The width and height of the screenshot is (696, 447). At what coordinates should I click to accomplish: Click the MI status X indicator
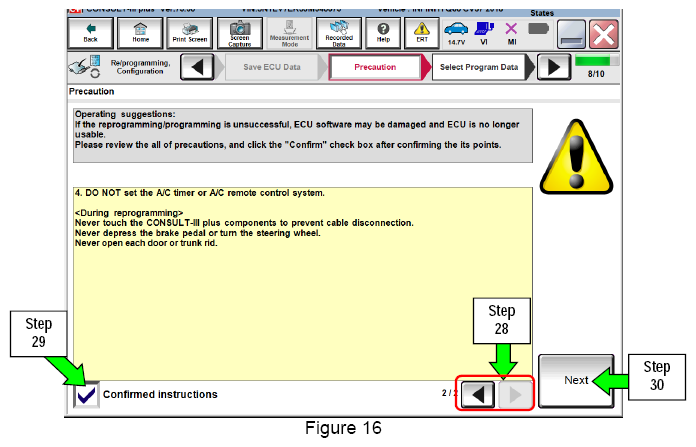pos(511,33)
